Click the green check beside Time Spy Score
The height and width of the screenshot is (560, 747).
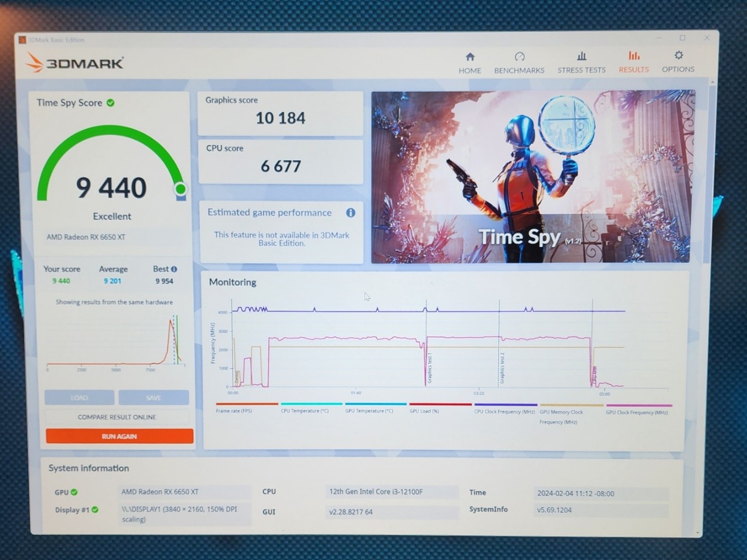click(x=111, y=103)
